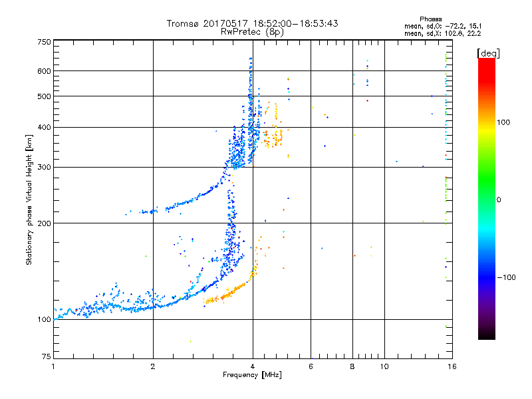The width and height of the screenshot is (532, 399).
Task: Click the x-axis tick label '2'
Action: coord(153,366)
